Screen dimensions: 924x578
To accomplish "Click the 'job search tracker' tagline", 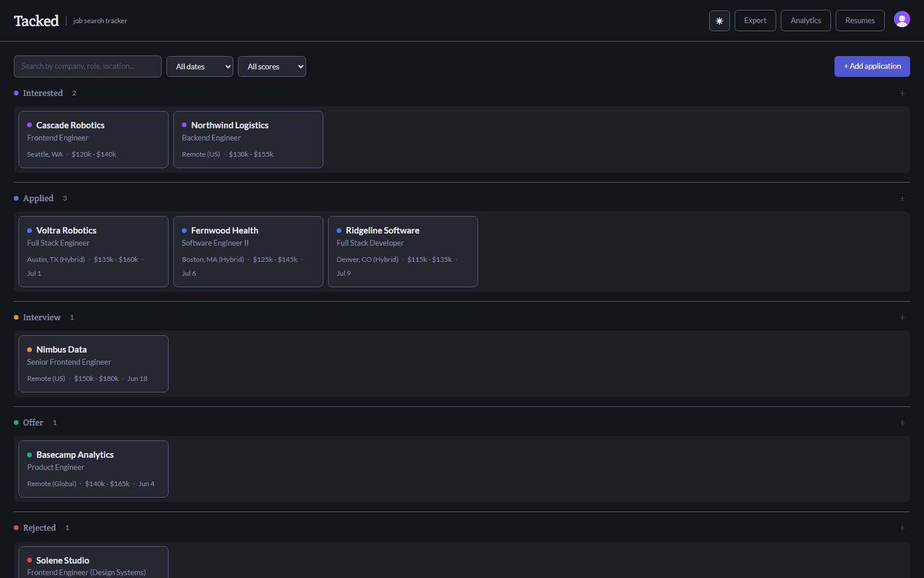I will 100,21.
